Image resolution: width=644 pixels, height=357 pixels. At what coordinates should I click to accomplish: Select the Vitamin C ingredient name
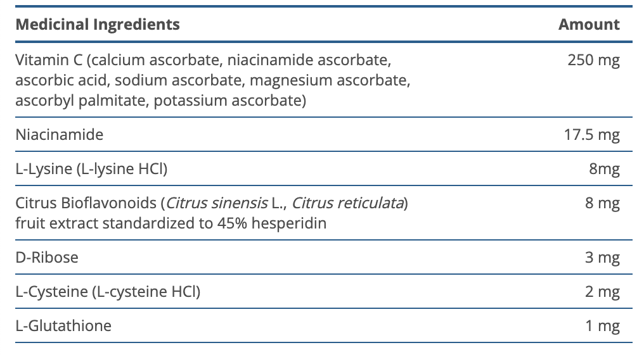(49, 61)
